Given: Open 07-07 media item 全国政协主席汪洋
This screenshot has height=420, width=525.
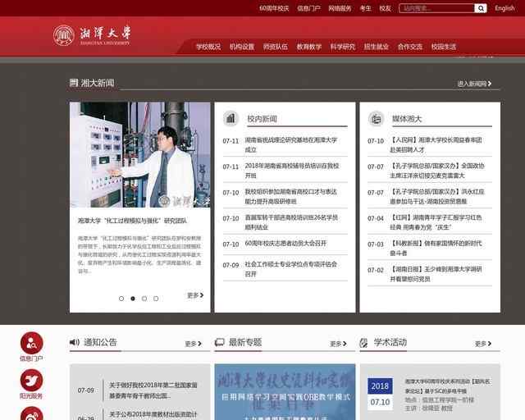Looking at the screenshot, I should tap(437, 171).
